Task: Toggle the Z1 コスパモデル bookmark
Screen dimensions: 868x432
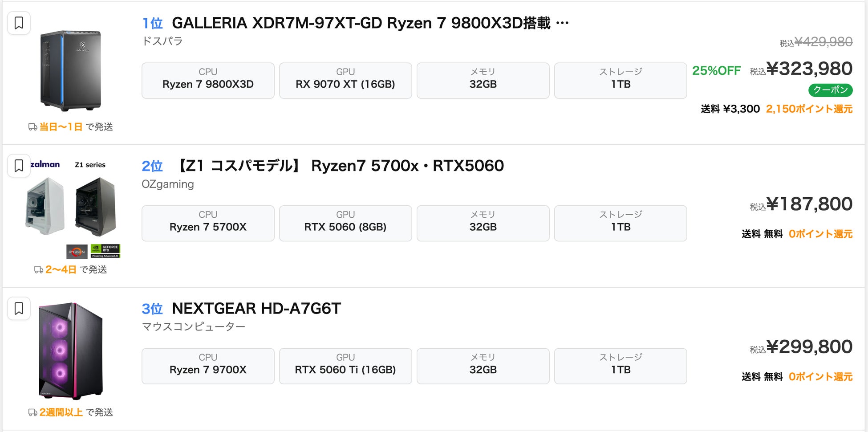Action: (x=19, y=166)
